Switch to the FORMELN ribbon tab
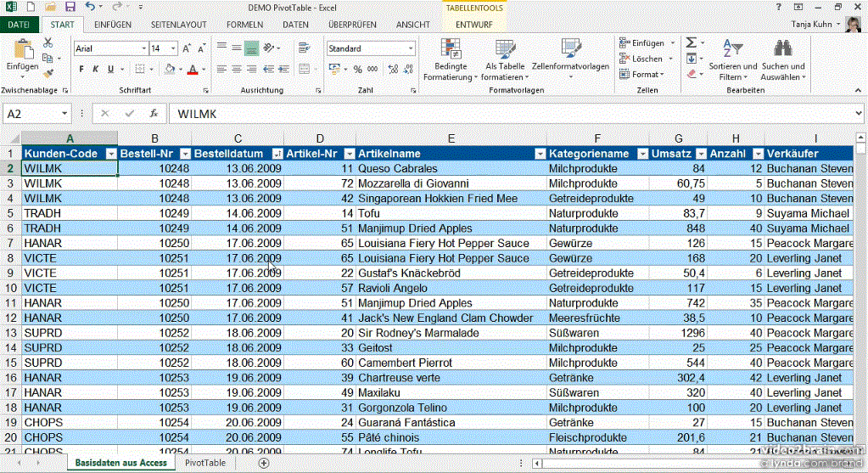Image resolution: width=868 pixels, height=473 pixels. click(244, 25)
